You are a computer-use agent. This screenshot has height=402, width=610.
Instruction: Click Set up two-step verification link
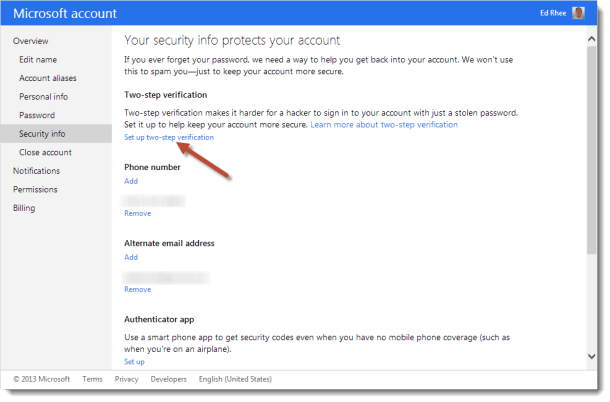click(169, 137)
